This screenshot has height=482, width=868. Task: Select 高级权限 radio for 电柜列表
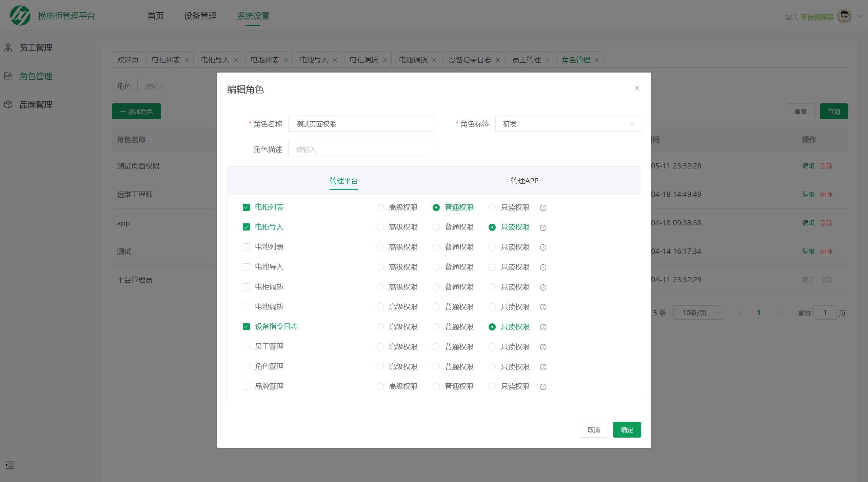click(380, 207)
